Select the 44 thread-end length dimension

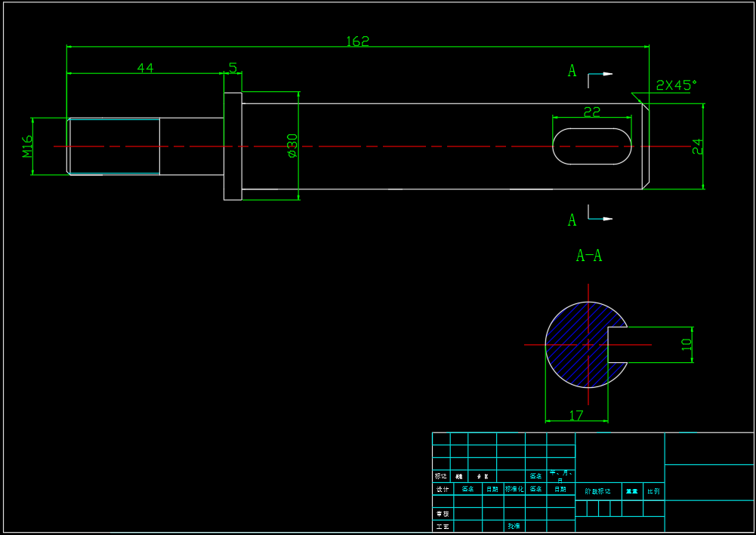[x=145, y=68]
